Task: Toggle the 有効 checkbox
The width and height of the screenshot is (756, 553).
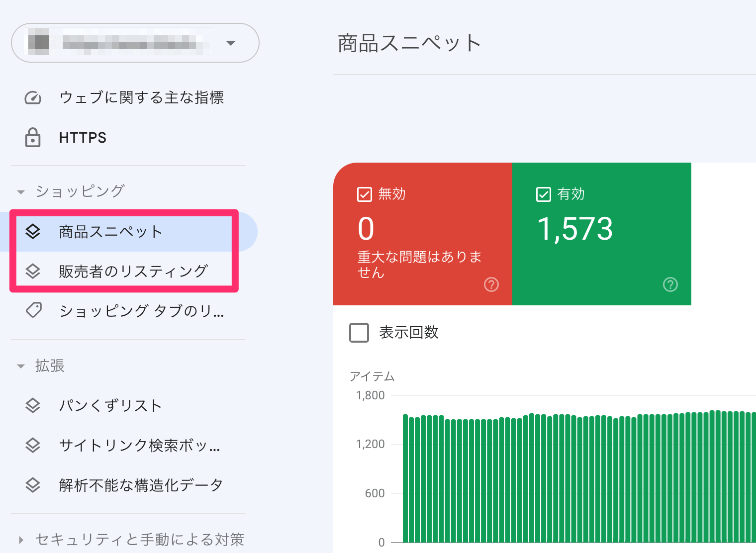Action: [x=544, y=194]
